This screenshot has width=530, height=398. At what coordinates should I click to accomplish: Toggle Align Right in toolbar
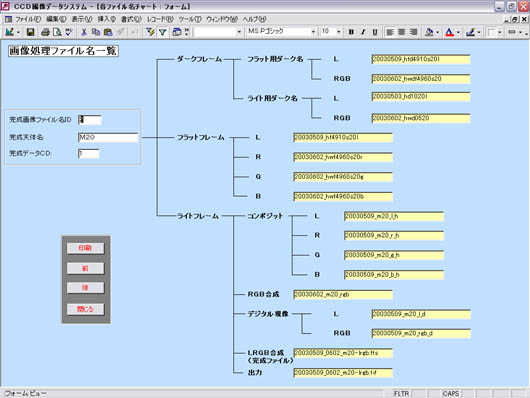[x=413, y=32]
